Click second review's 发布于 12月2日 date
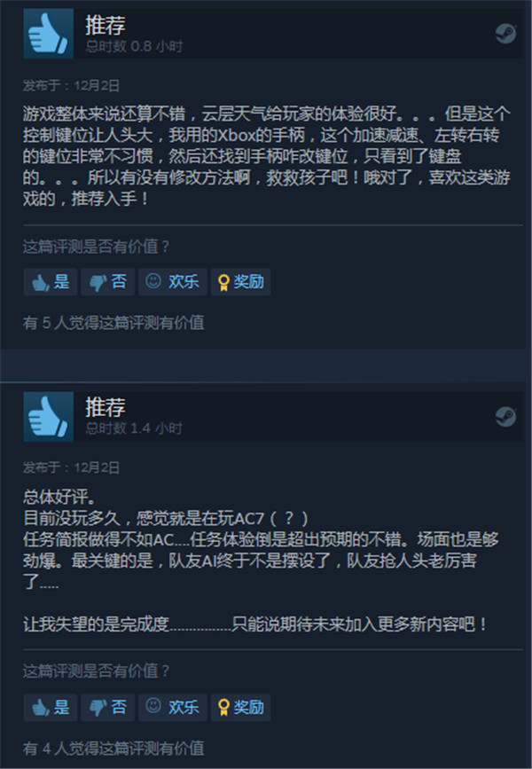This screenshot has width=532, height=769. [71, 467]
